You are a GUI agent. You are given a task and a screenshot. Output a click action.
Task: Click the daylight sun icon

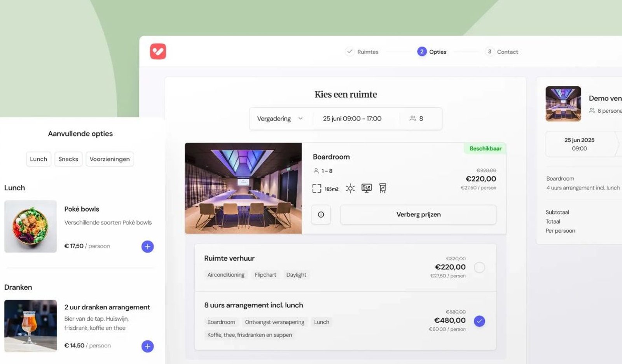[x=350, y=188]
